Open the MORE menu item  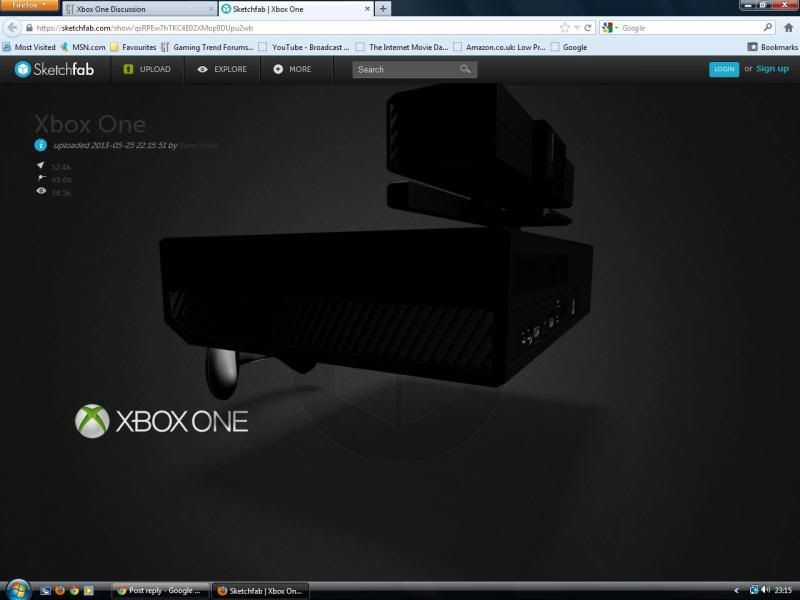click(292, 69)
